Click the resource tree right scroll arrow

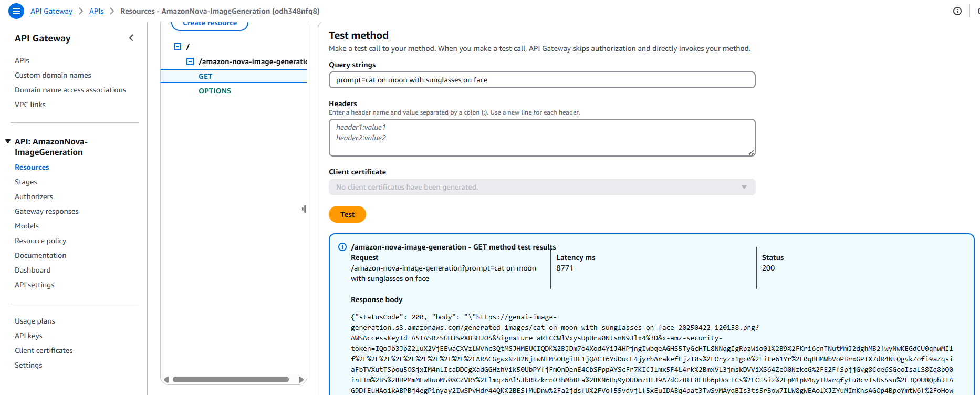301,379
